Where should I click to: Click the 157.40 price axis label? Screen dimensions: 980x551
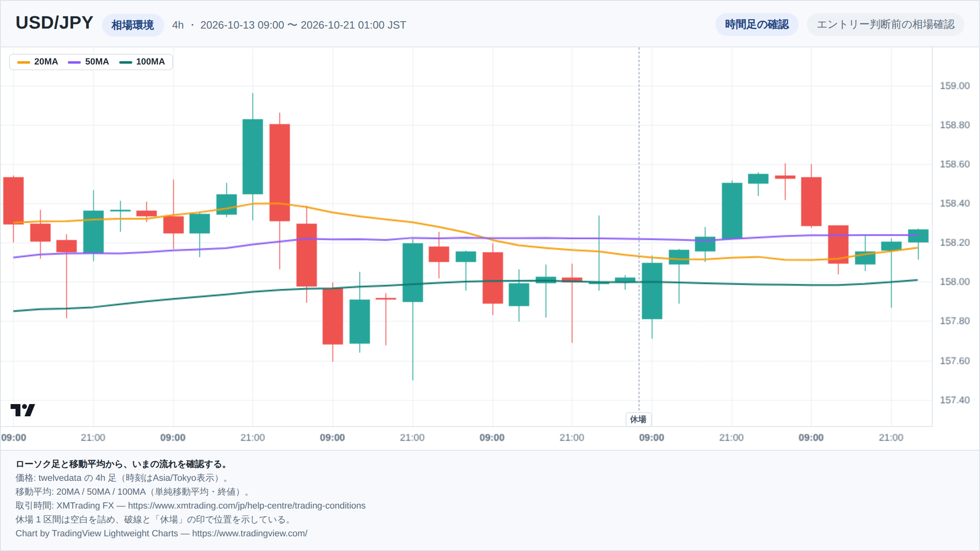click(954, 400)
